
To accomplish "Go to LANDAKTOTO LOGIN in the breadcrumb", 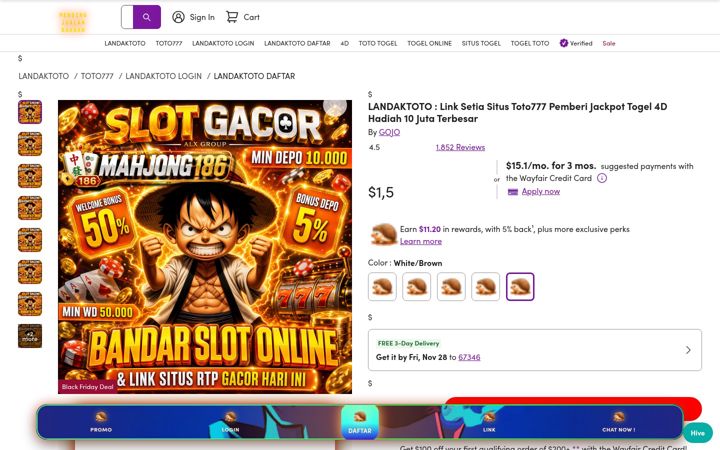I will click(163, 76).
